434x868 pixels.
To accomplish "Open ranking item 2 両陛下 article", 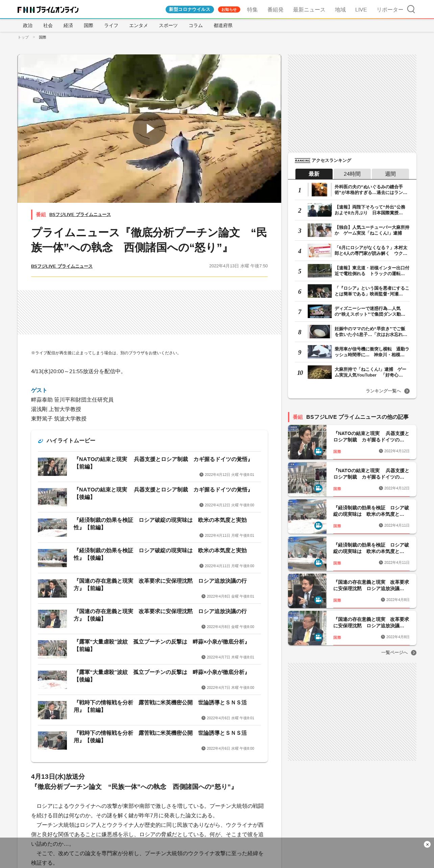I will [x=352, y=210].
